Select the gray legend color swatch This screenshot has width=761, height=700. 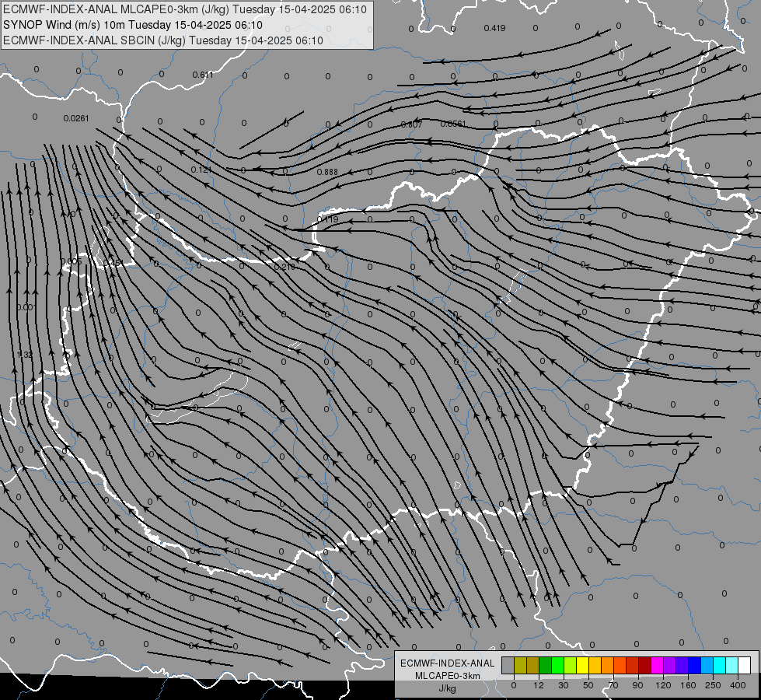tap(508, 666)
